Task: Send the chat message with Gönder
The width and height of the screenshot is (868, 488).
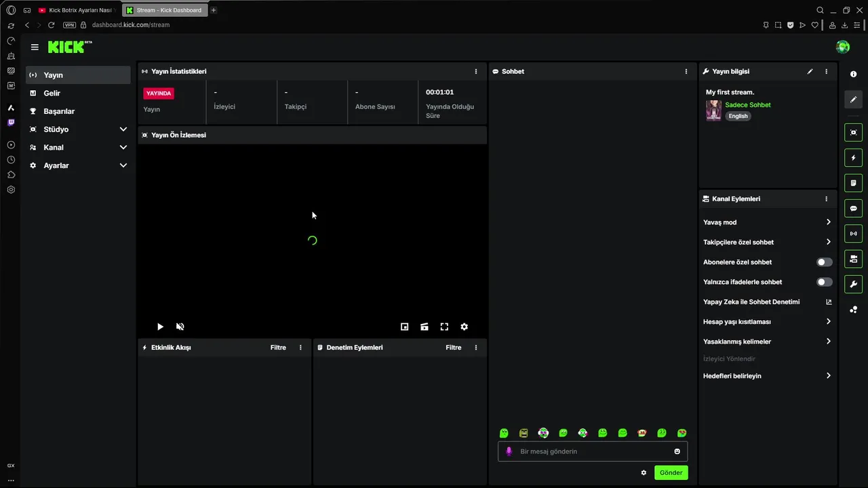Action: pos(671,472)
